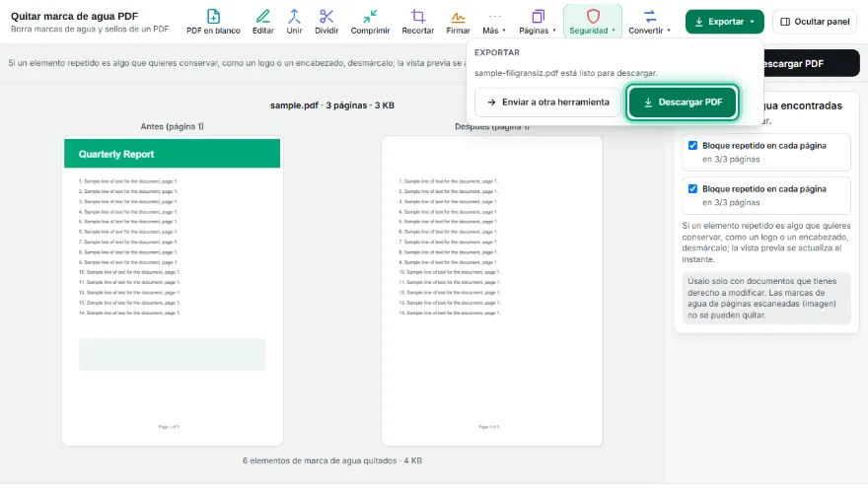868x488 pixels.
Task: Expand the Más tools menu
Action: pos(494,22)
